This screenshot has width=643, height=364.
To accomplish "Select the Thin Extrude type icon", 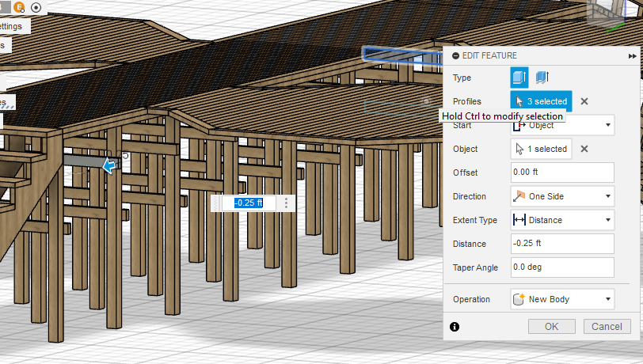I will point(542,77).
